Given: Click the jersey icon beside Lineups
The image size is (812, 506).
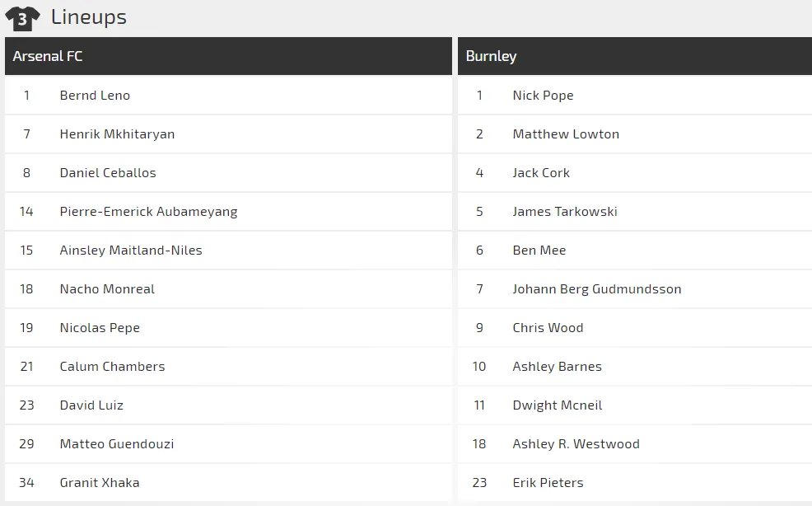Looking at the screenshot, I should (22, 18).
